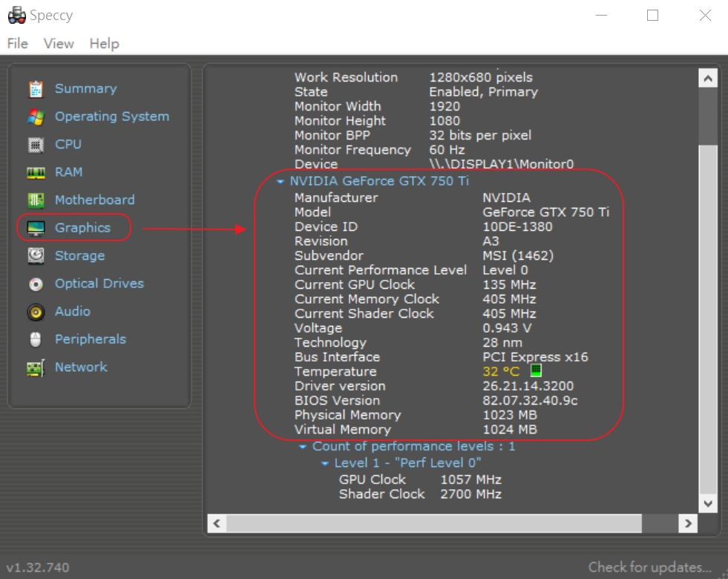Viewport: 728px width, 579px height.
Task: Collapse the Level 1 Perf Level 0 node
Action: tap(324, 463)
